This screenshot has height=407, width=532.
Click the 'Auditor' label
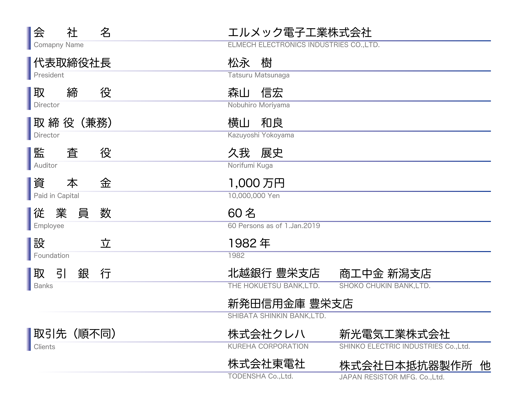click(x=45, y=165)
